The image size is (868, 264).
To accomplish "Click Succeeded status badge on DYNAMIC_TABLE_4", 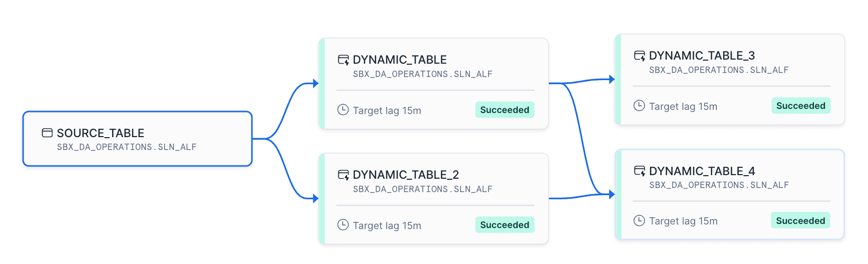I will click(800, 221).
